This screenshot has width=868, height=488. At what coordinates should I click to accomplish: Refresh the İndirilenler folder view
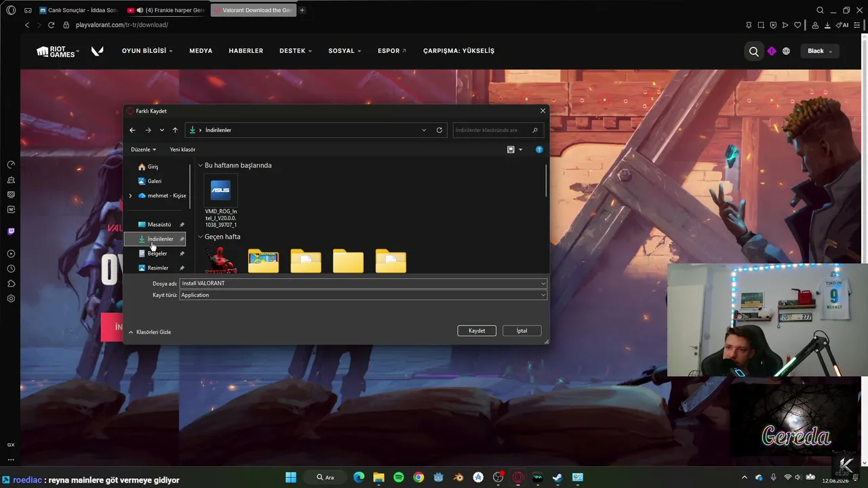(x=439, y=130)
